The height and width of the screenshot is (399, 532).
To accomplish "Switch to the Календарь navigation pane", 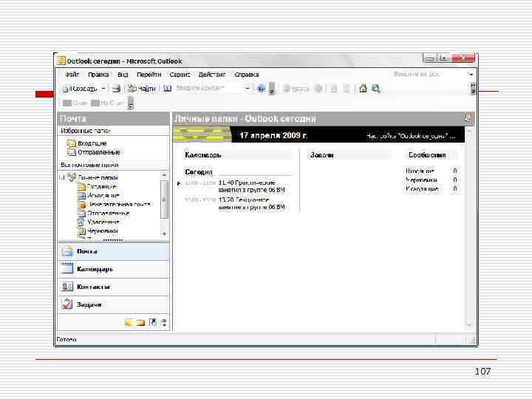I will [113, 269].
